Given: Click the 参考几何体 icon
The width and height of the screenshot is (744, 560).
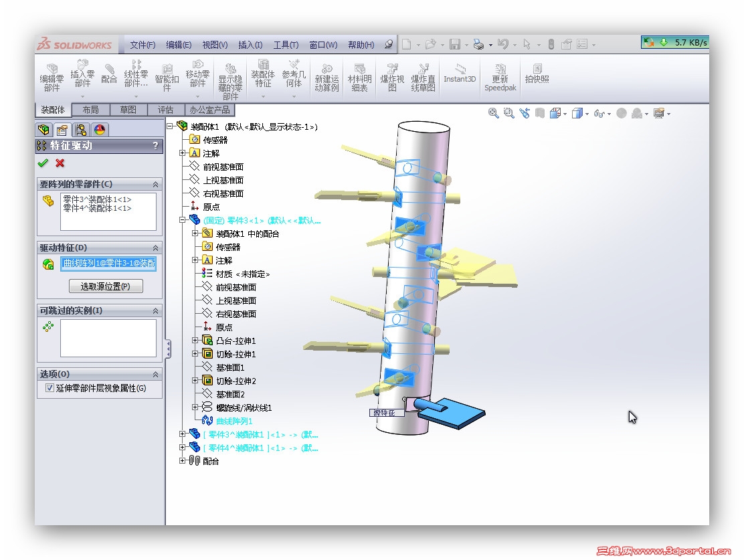Looking at the screenshot, I should click(x=294, y=74).
